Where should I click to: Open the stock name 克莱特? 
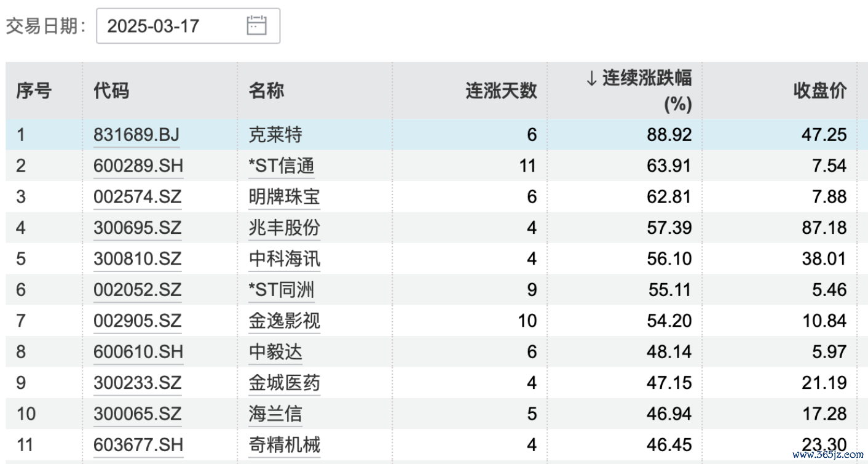(x=275, y=135)
